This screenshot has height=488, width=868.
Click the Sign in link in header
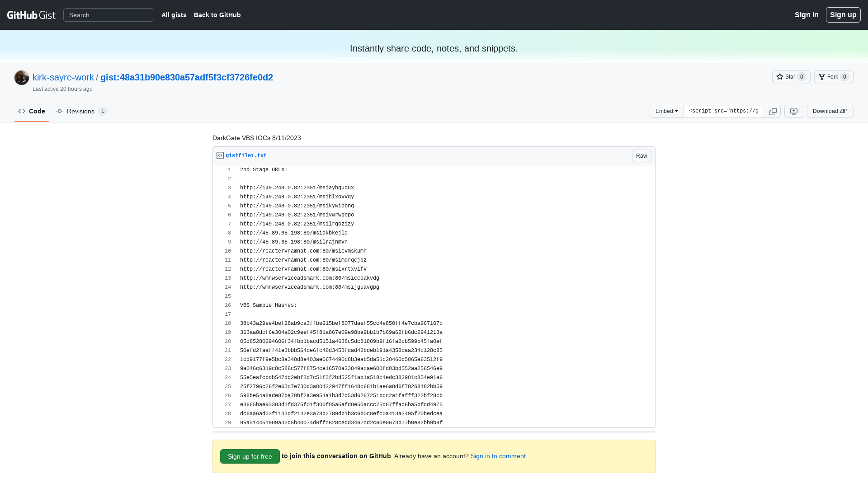coord(807,14)
